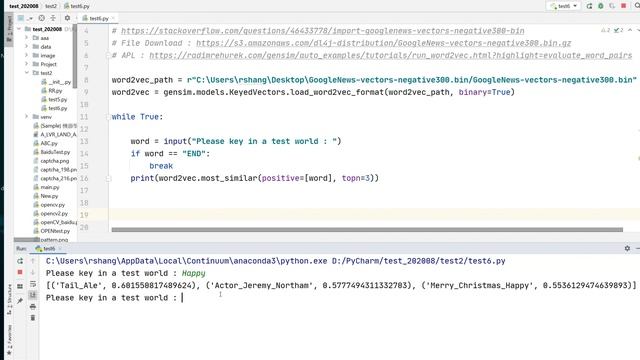
Task: Print the console output
Action: click(x=33, y=307)
